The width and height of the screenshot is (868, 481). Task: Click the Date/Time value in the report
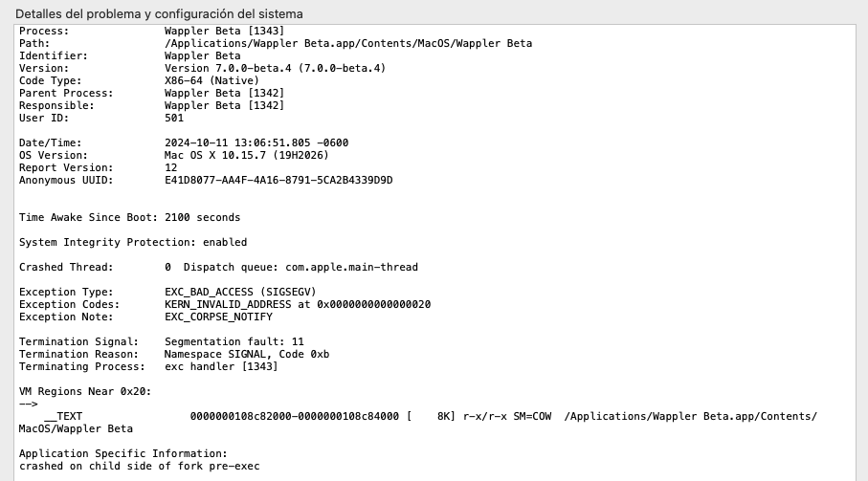pos(256,143)
